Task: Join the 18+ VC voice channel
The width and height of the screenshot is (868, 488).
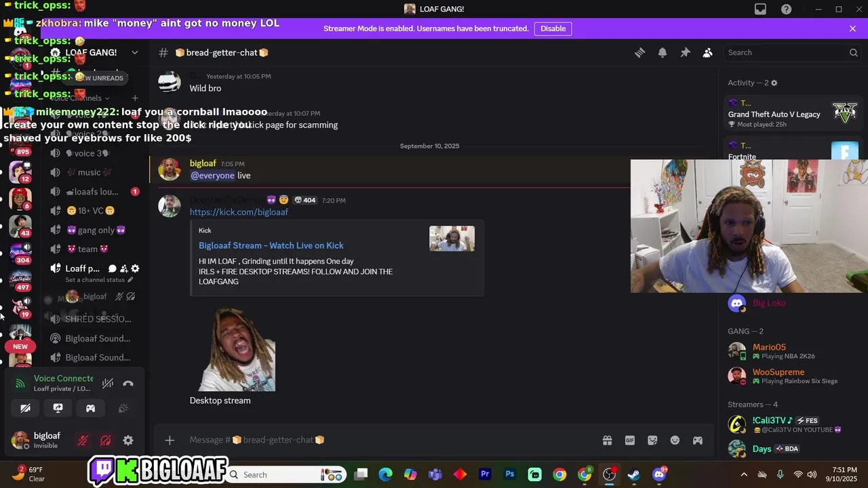Action: (95, 211)
